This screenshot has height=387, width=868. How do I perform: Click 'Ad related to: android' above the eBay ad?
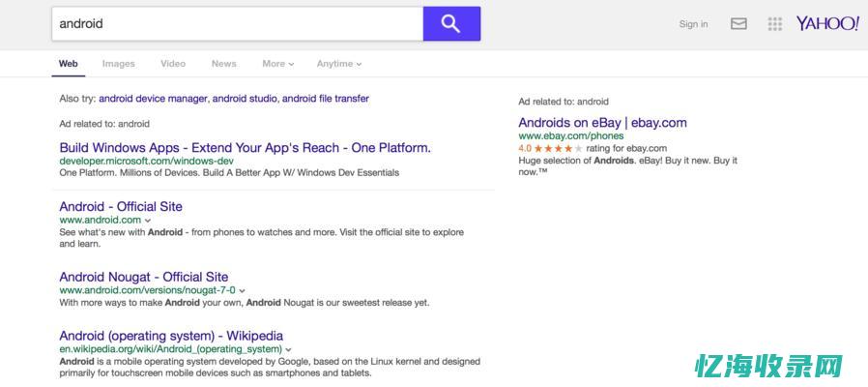coord(564,102)
